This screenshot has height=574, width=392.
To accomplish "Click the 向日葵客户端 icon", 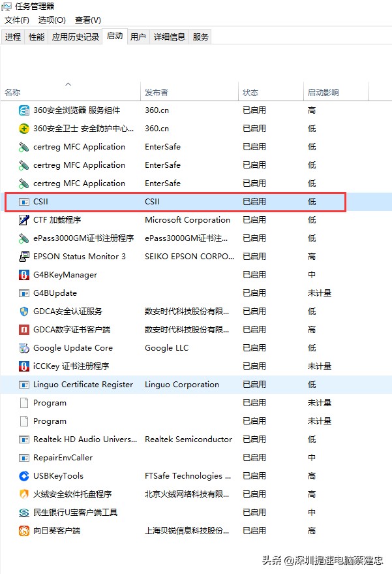I will click(x=23, y=531).
